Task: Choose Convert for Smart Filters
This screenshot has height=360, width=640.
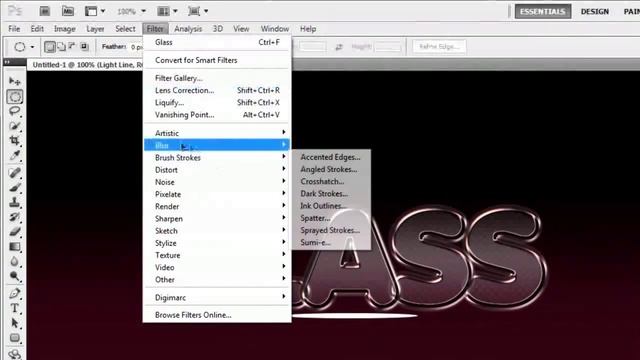Action: (x=217, y=60)
